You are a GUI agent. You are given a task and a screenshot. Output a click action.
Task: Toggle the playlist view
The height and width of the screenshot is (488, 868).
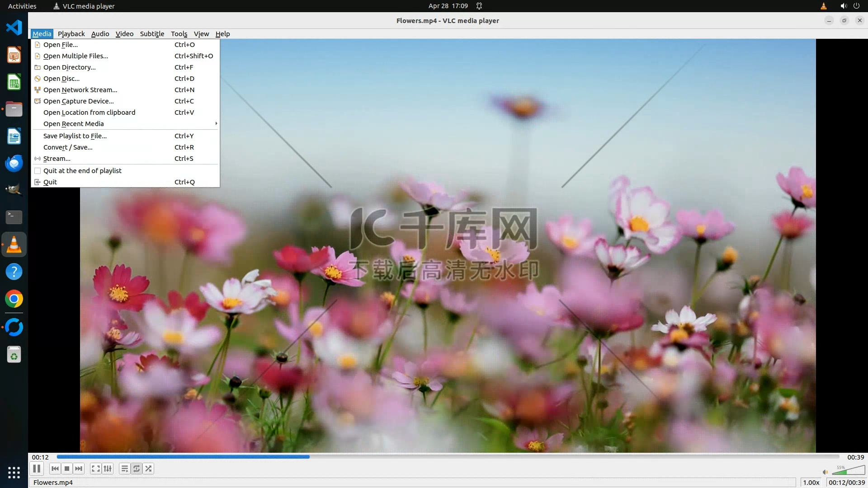tap(124, 469)
